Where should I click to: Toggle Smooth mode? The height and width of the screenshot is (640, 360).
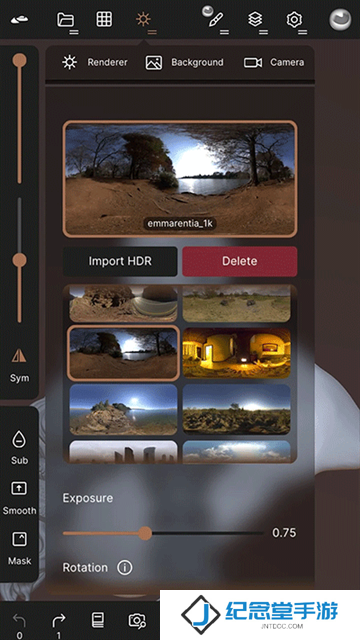point(19,498)
